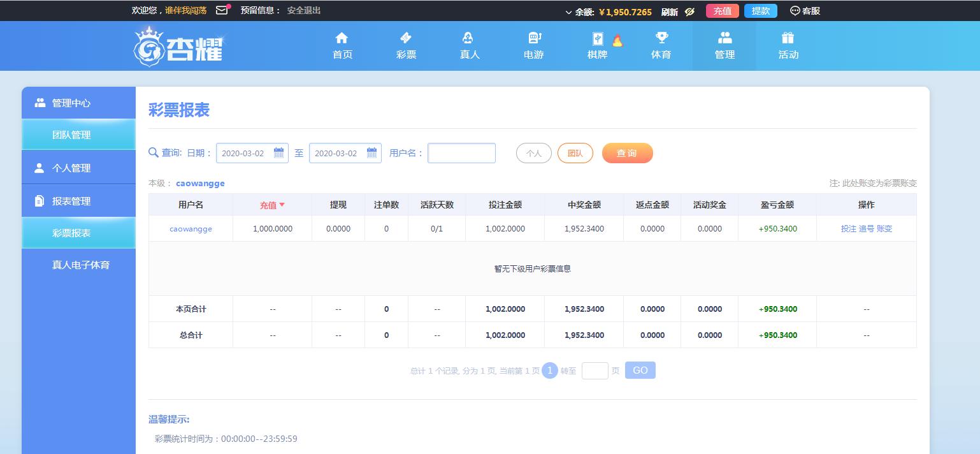Focus the 用户名 input field

(461, 153)
